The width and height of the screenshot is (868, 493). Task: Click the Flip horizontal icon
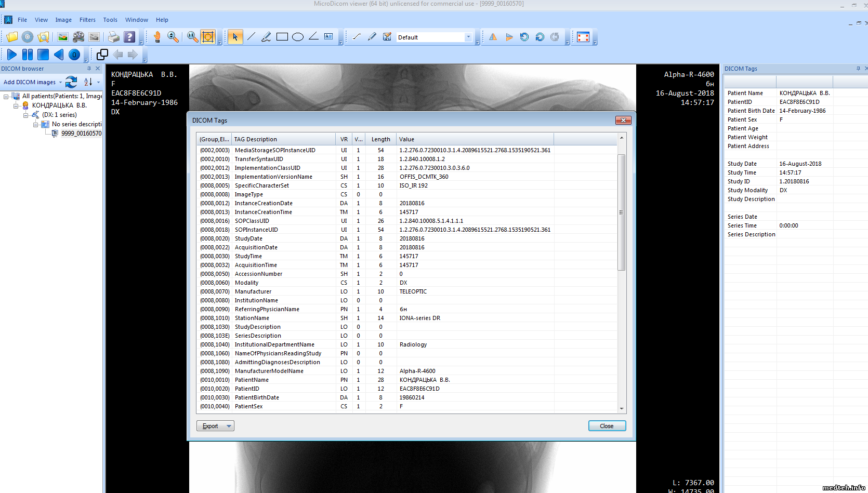tap(493, 37)
